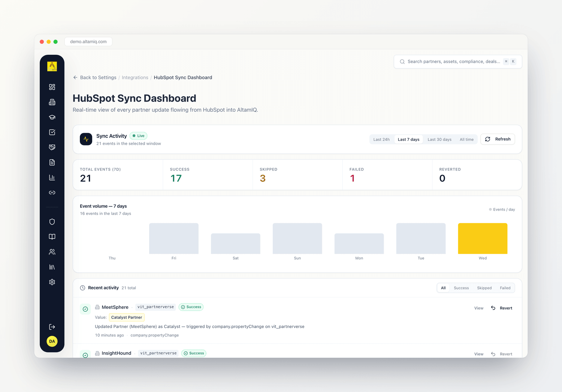Click the Sync Activity pulse icon
The image size is (562, 392).
tap(86, 139)
